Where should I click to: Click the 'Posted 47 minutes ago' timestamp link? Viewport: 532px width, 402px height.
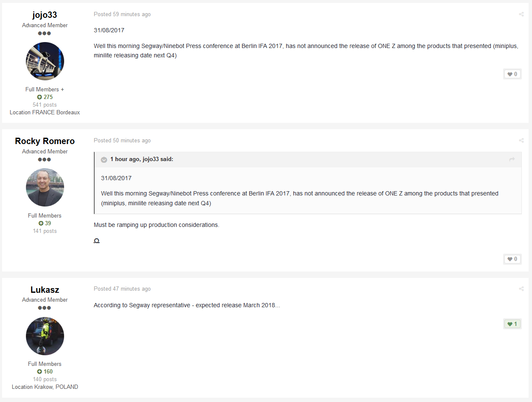click(x=122, y=289)
